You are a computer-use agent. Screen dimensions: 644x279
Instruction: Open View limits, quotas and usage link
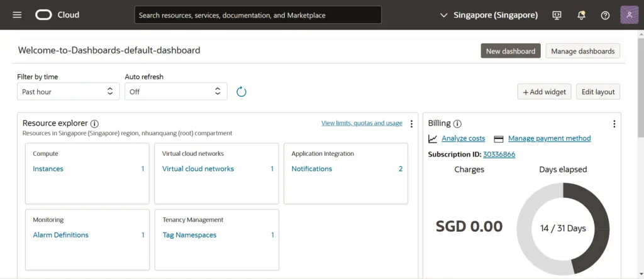coord(362,123)
